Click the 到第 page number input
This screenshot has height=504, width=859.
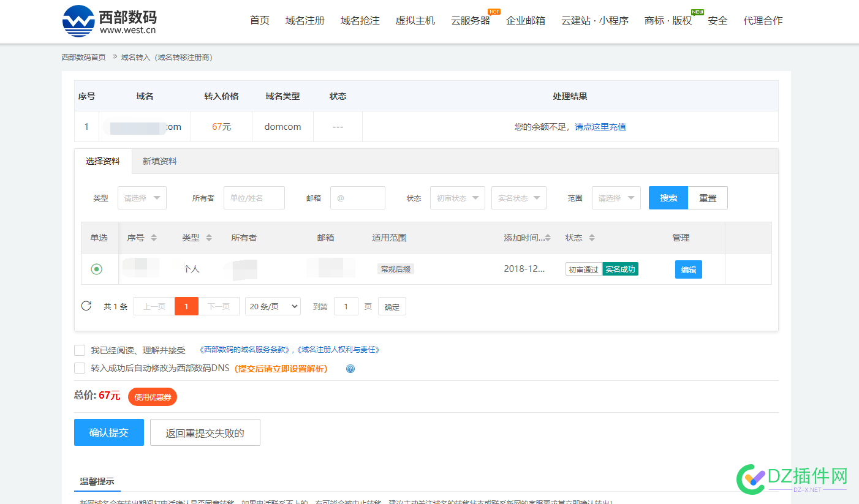pos(346,306)
